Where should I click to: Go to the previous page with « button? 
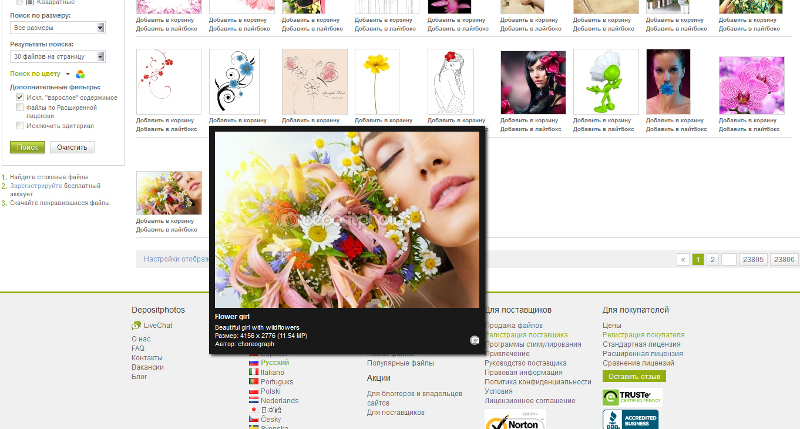683,260
